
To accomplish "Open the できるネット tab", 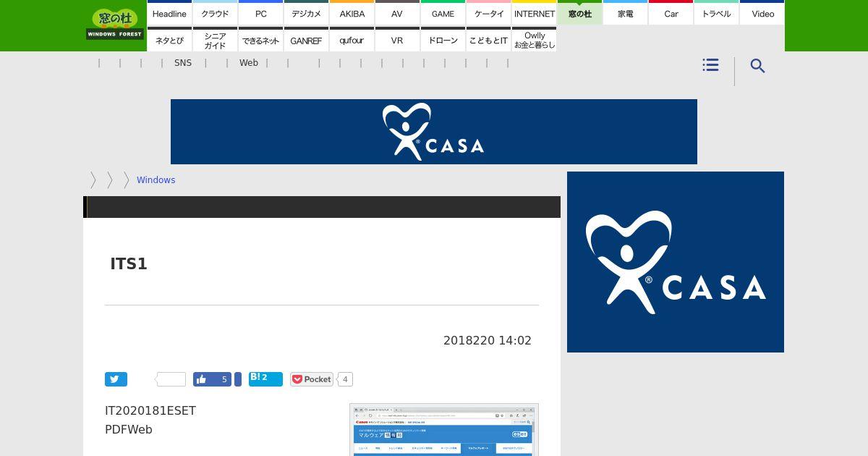I will [260, 40].
